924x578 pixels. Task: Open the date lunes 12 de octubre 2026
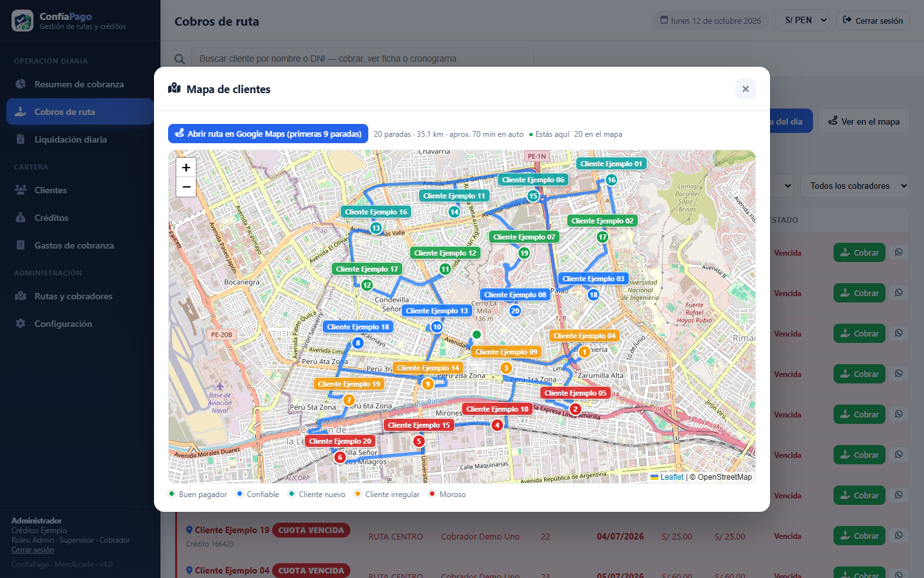[x=711, y=21]
